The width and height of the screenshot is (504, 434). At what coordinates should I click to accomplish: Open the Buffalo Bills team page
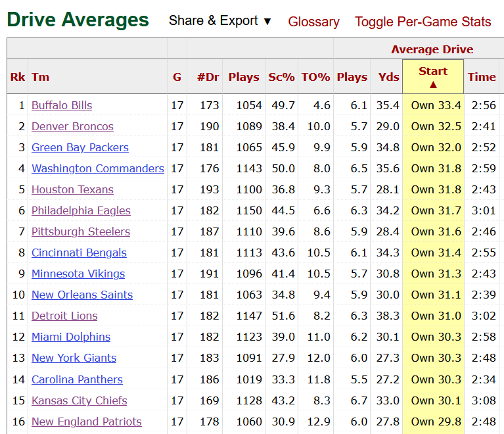click(62, 105)
